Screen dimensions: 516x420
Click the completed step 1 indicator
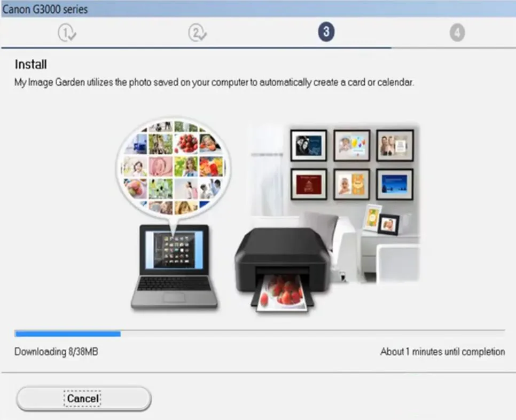tap(67, 33)
